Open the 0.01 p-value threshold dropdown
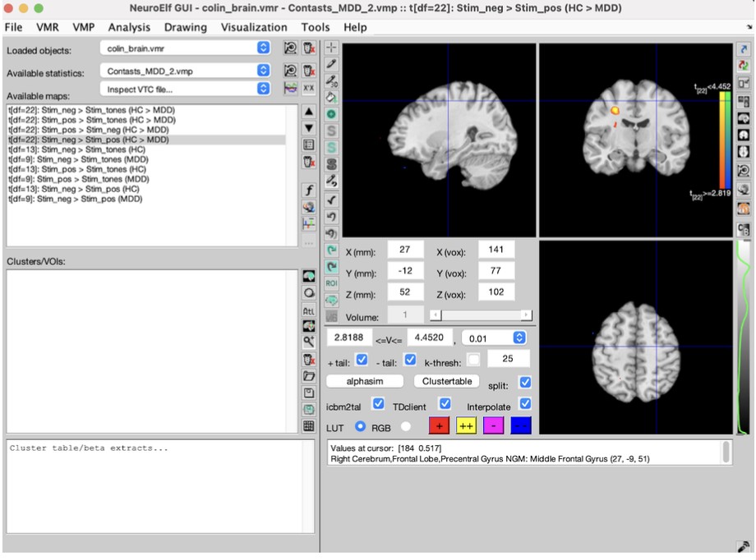This screenshot has height=560, width=756. coord(494,337)
